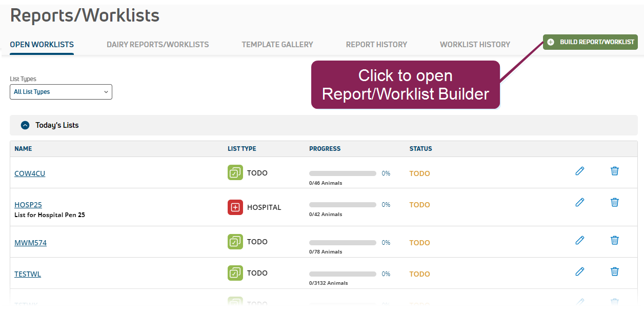Open edit pencil for MWM574 list
The width and height of the screenshot is (644, 312).
580,240
